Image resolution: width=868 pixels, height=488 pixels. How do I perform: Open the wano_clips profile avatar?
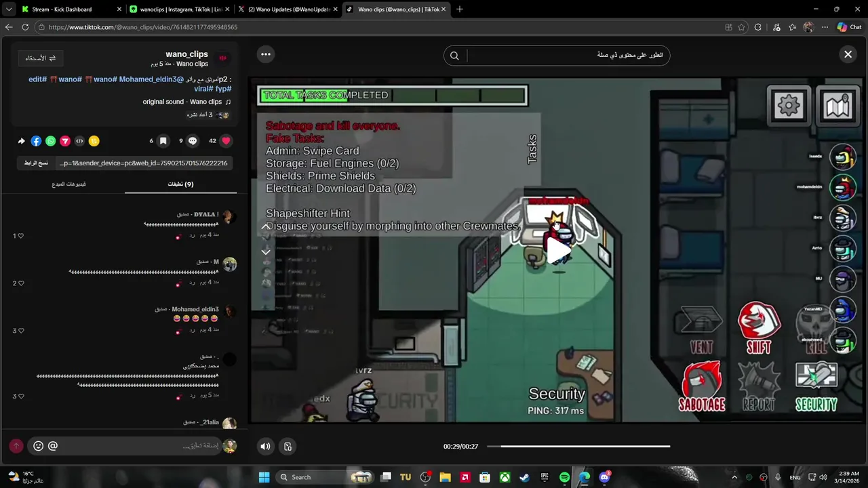(222, 58)
